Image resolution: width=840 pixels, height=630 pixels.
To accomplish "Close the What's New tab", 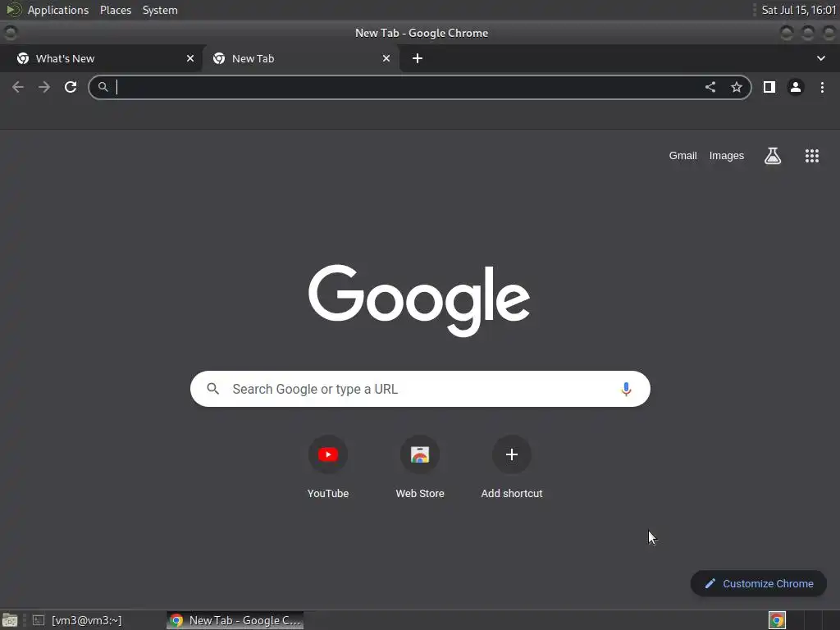I will click(190, 58).
